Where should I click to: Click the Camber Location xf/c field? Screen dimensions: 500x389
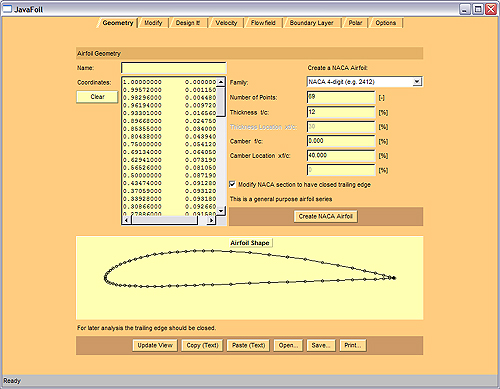[x=341, y=156]
